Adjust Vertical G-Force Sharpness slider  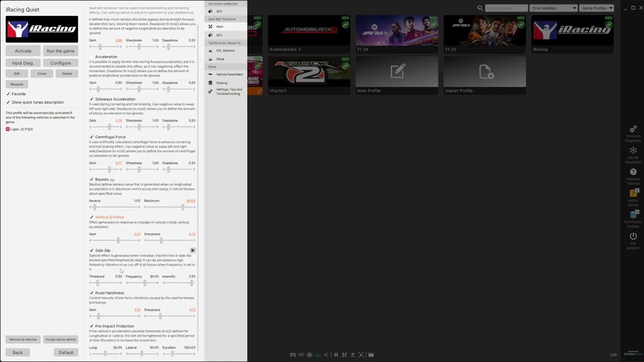tap(170, 240)
